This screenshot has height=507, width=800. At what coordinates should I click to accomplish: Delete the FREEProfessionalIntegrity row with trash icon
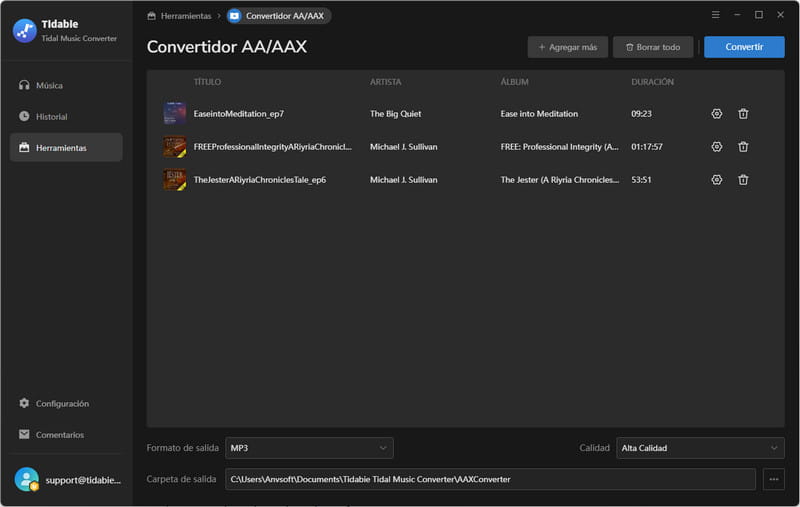coord(743,147)
